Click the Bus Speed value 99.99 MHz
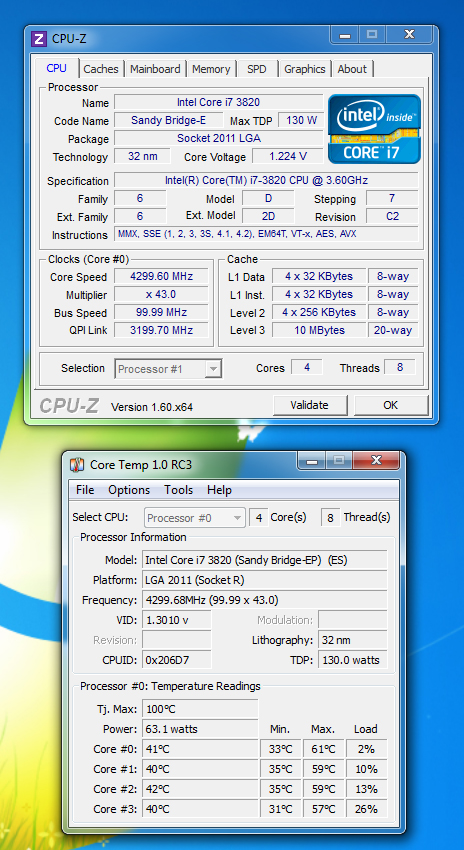The width and height of the screenshot is (464, 850). pyautogui.click(x=162, y=312)
